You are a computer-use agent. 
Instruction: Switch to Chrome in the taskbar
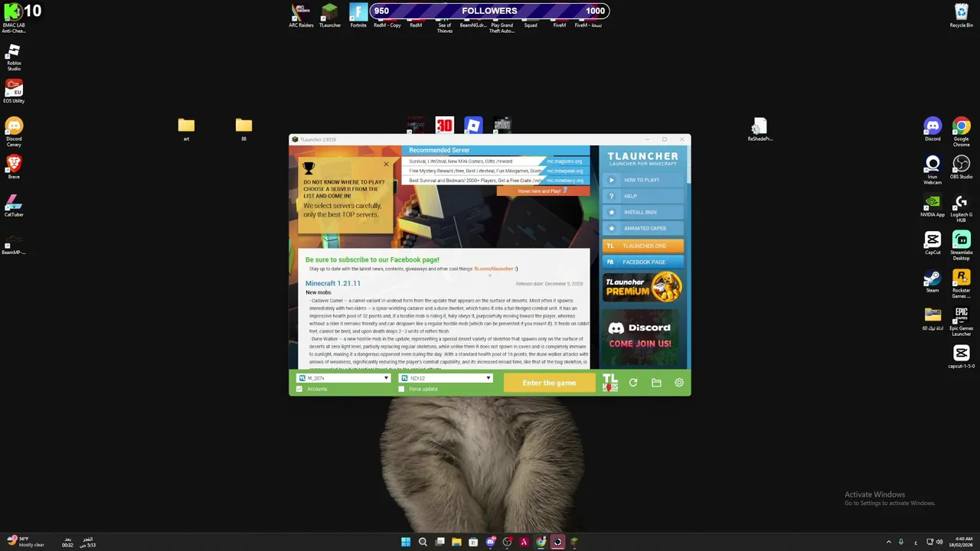click(541, 542)
